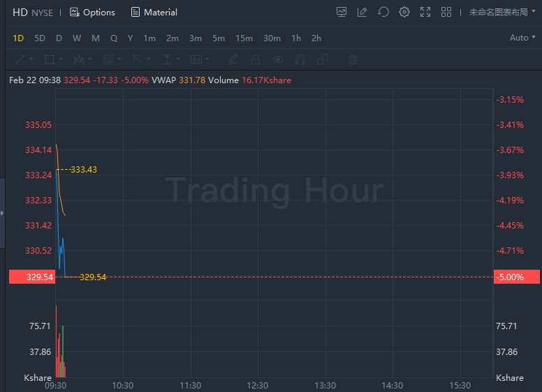
Task: Click the chart type icon in header
Action: click(x=342, y=12)
